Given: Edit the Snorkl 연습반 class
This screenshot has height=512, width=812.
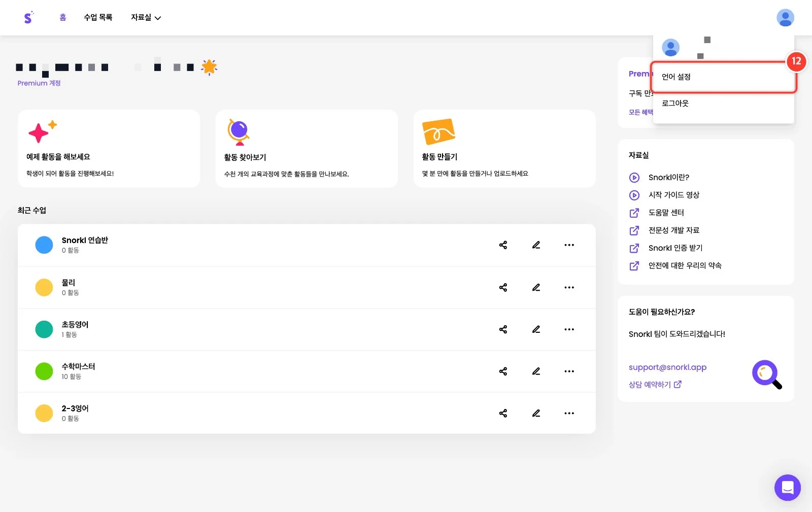Looking at the screenshot, I should pyautogui.click(x=536, y=245).
